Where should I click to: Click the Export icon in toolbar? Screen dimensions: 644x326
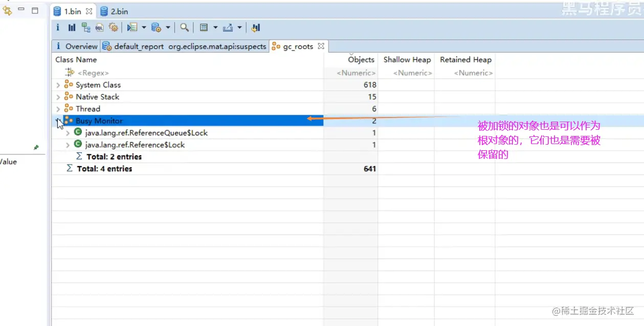[228, 28]
